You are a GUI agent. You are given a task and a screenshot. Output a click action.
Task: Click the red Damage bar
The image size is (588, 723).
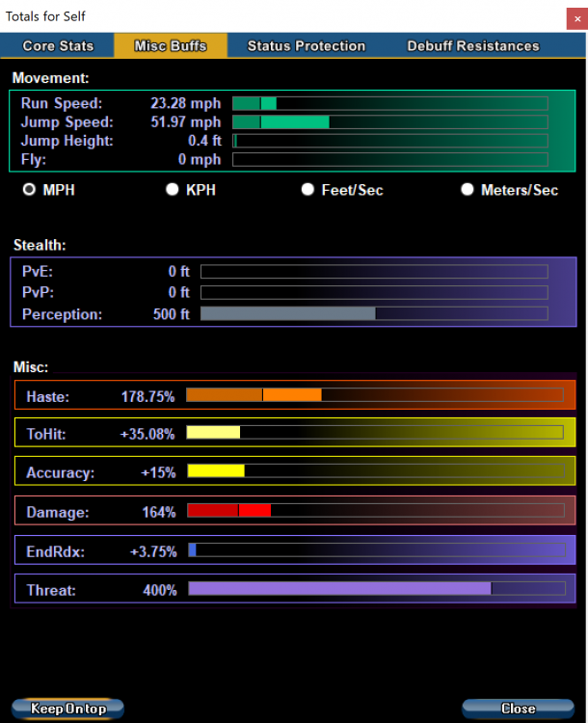pos(374,510)
